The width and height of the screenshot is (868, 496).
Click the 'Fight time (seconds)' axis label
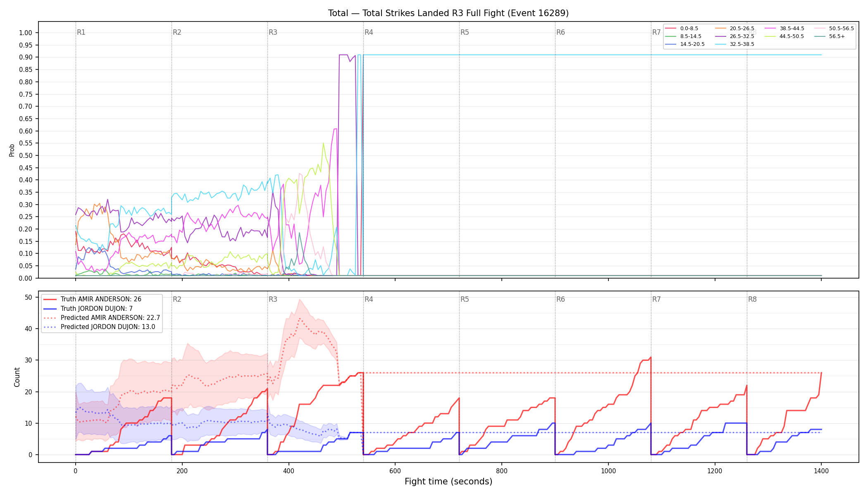click(x=448, y=482)
